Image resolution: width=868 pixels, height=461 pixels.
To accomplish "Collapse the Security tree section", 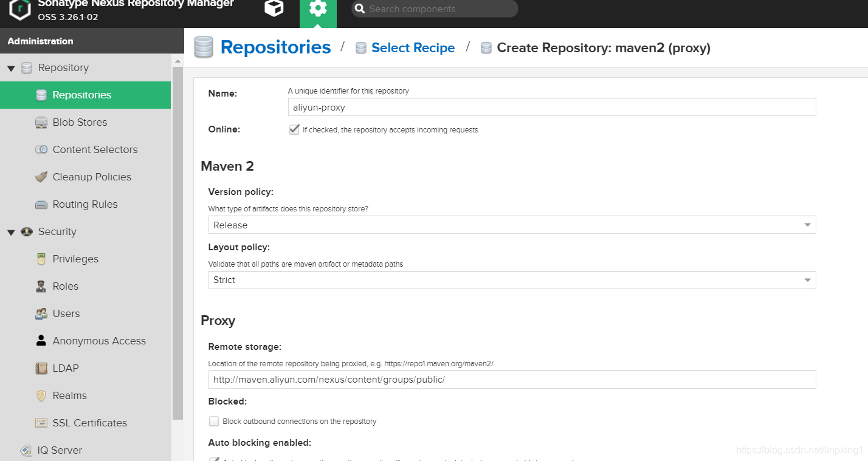I will 11,233.
